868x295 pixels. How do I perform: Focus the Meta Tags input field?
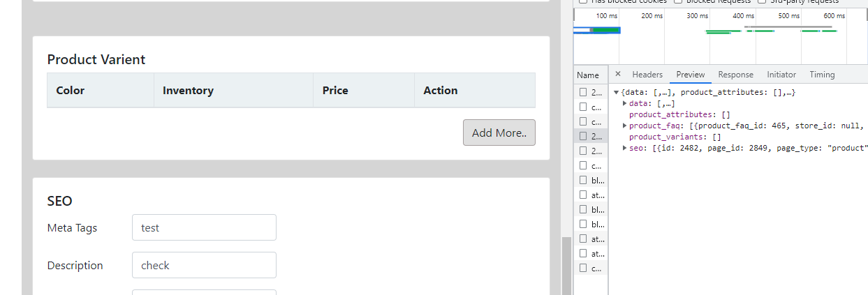[204, 227]
